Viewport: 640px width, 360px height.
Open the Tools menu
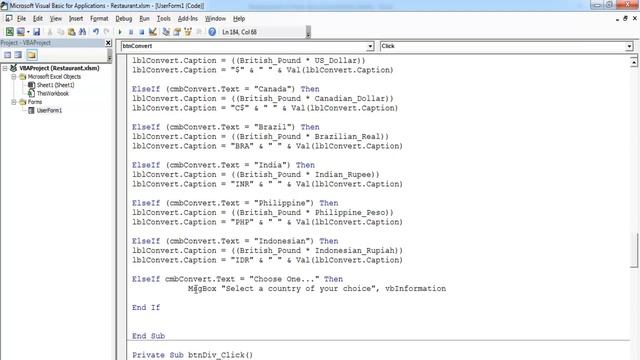click(164, 19)
